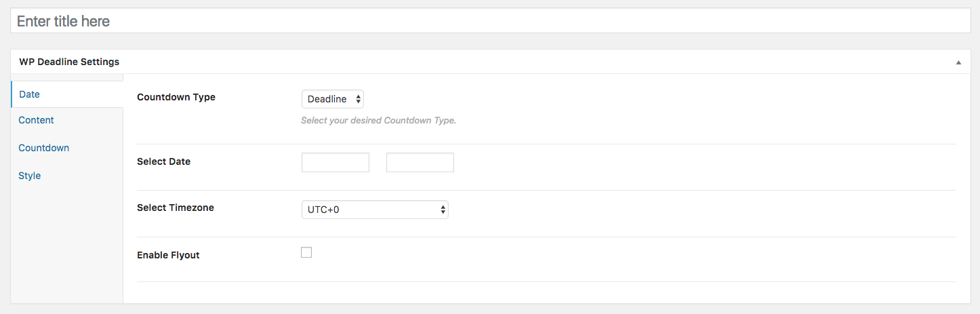This screenshot has width=980, height=314.
Task: Click the WP Deadline Settings heading
Action: coord(69,62)
